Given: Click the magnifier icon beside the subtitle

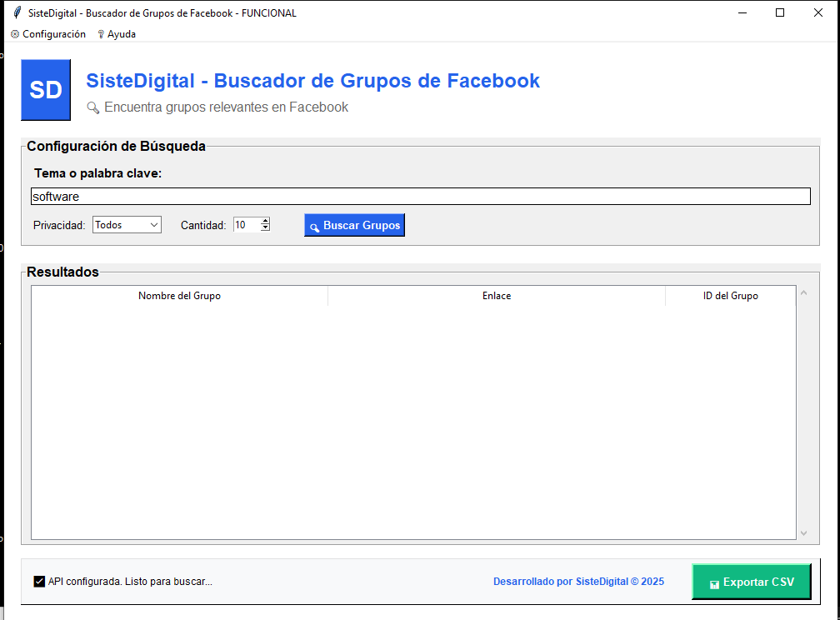Looking at the screenshot, I should point(93,107).
